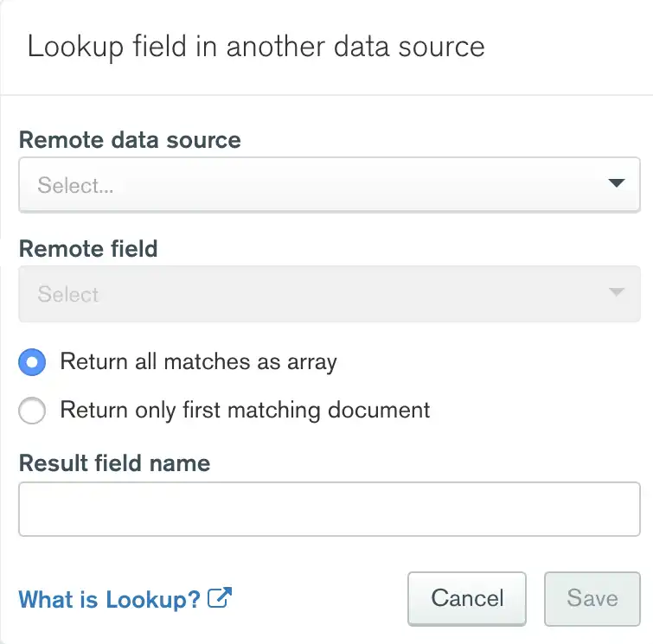
Task: Open the Remote data source combo box
Action: tap(329, 184)
